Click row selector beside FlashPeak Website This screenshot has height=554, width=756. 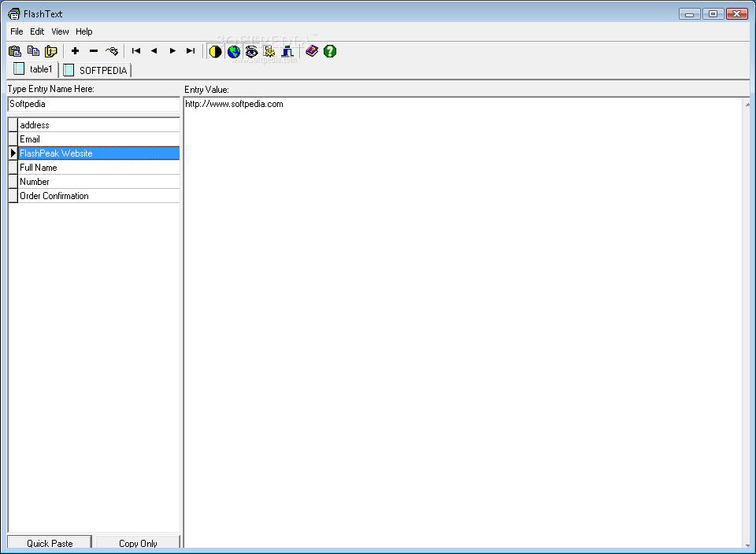13,153
